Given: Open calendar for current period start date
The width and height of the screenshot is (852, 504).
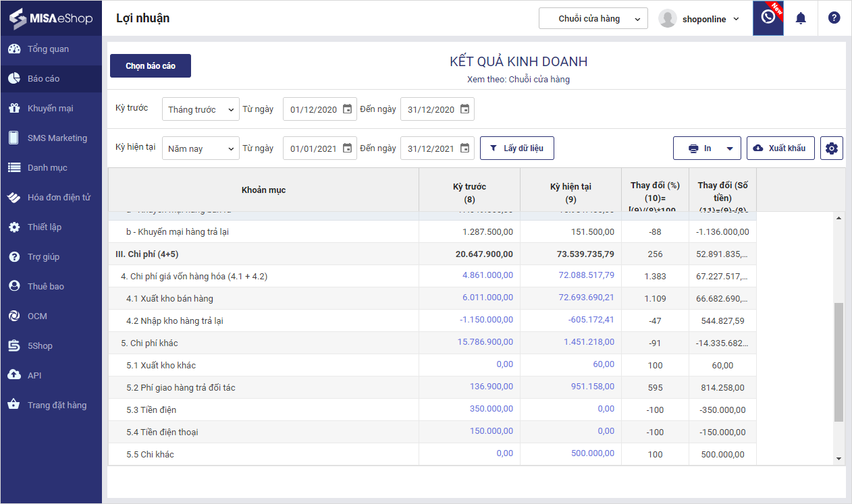Looking at the screenshot, I should 347,148.
